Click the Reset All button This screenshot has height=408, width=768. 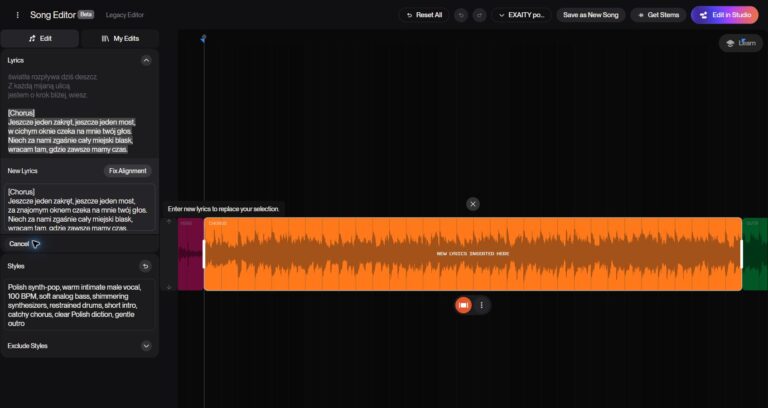click(x=424, y=15)
